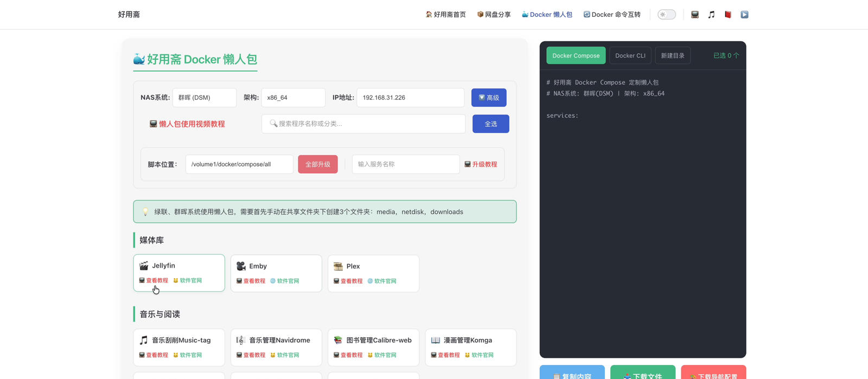The height and width of the screenshot is (379, 868).
Task: Open Jellyfin 软件官网 link
Action: pos(187,281)
